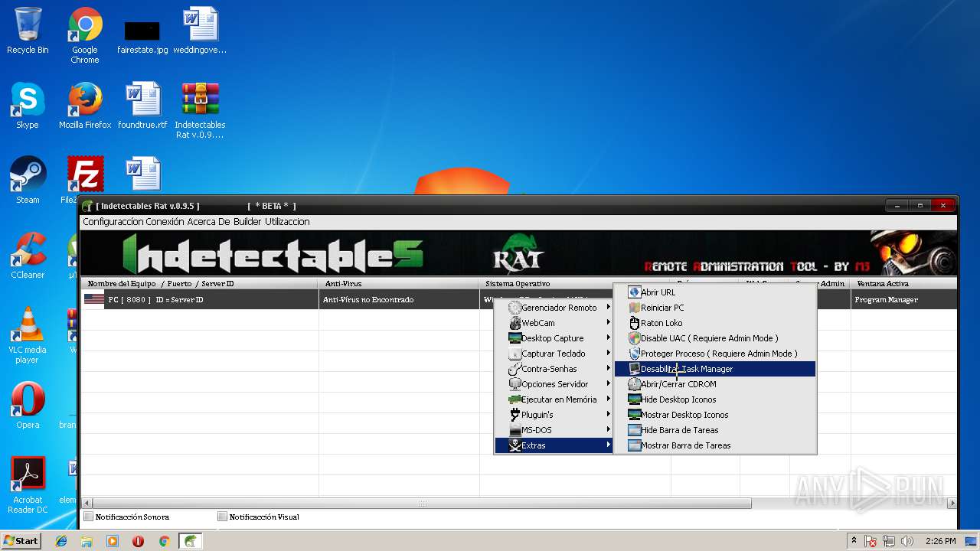Expand the MS-DOS submenu arrow
This screenshot has height=551, width=980.
tap(609, 430)
